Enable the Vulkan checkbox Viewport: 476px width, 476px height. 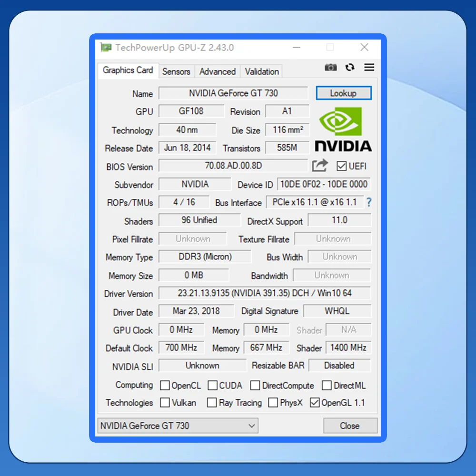164,403
